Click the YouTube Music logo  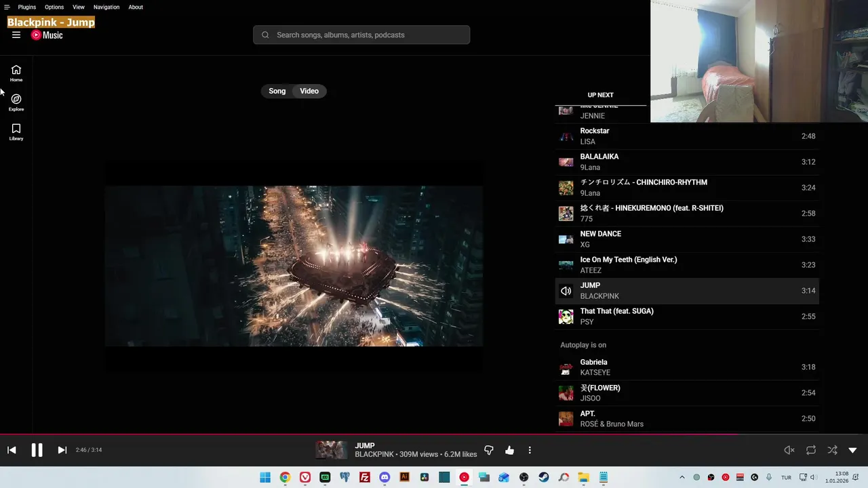tap(47, 35)
